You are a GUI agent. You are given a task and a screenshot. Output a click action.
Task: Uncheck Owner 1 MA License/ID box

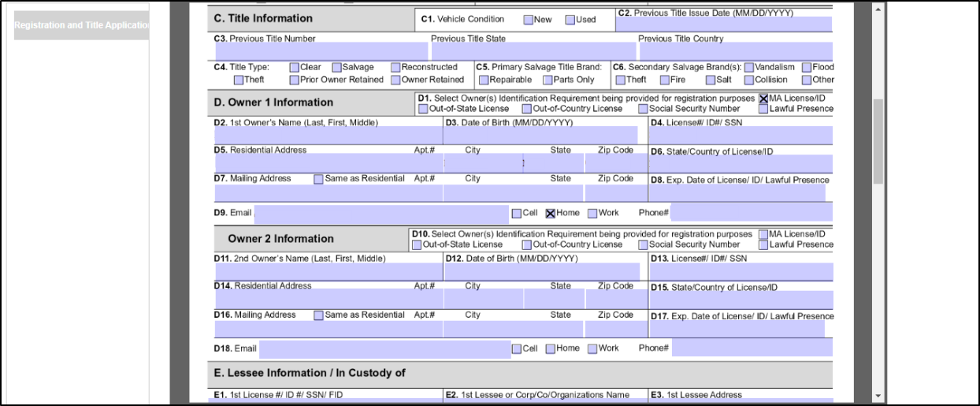(x=763, y=99)
